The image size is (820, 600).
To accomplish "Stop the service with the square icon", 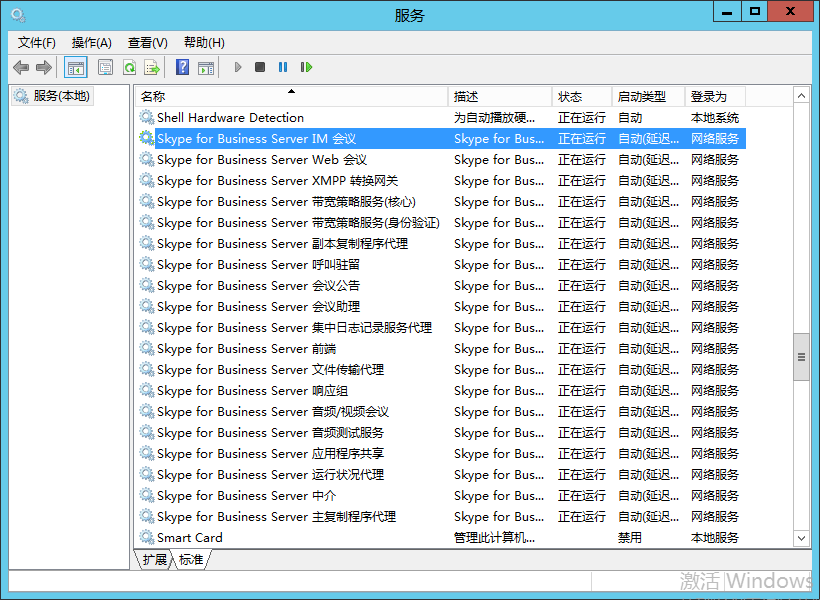I will [260, 67].
